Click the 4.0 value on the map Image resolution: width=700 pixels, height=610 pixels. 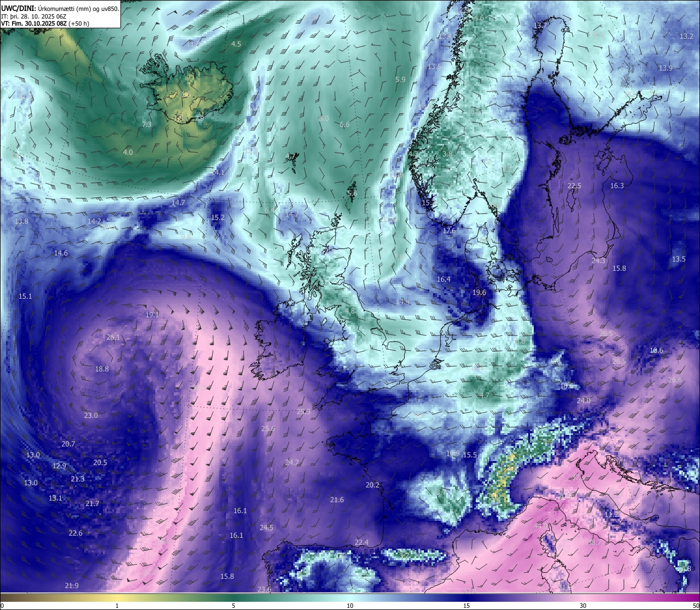click(x=128, y=152)
